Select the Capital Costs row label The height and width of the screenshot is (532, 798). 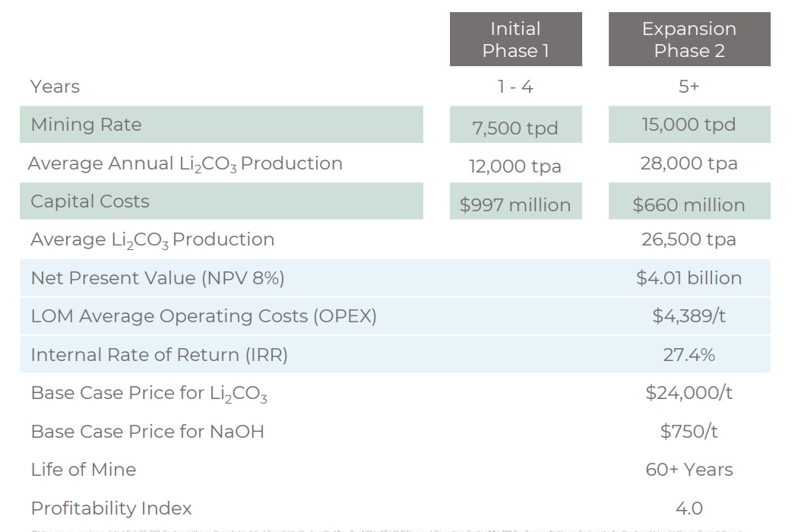[x=90, y=201]
